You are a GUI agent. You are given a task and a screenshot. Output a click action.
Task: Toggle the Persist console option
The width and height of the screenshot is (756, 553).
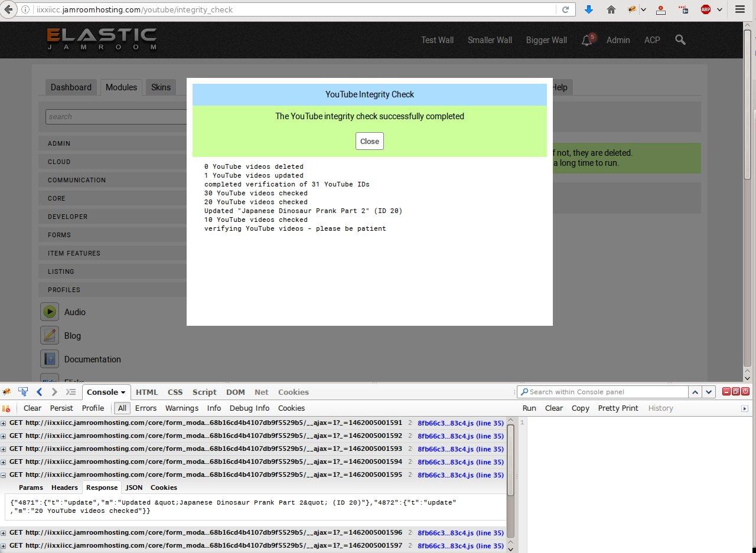click(x=61, y=408)
